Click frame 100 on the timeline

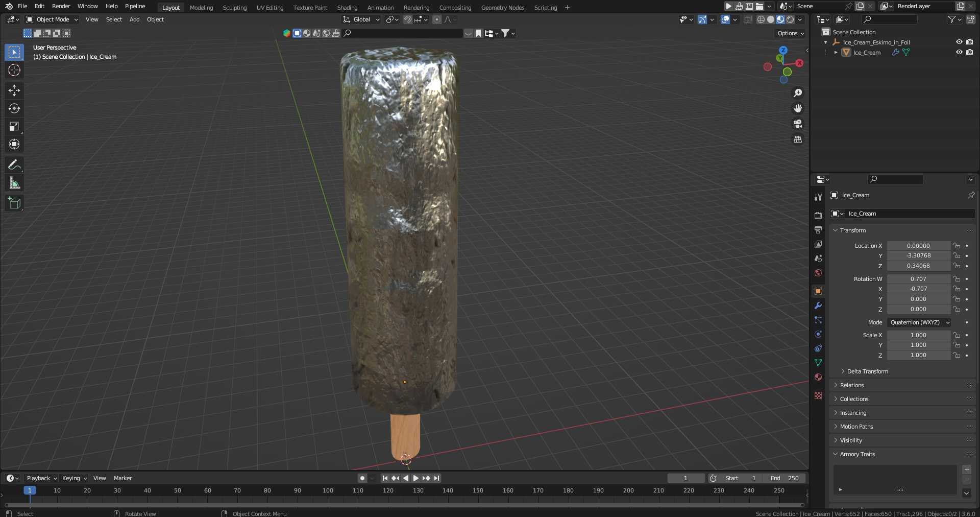pos(328,490)
